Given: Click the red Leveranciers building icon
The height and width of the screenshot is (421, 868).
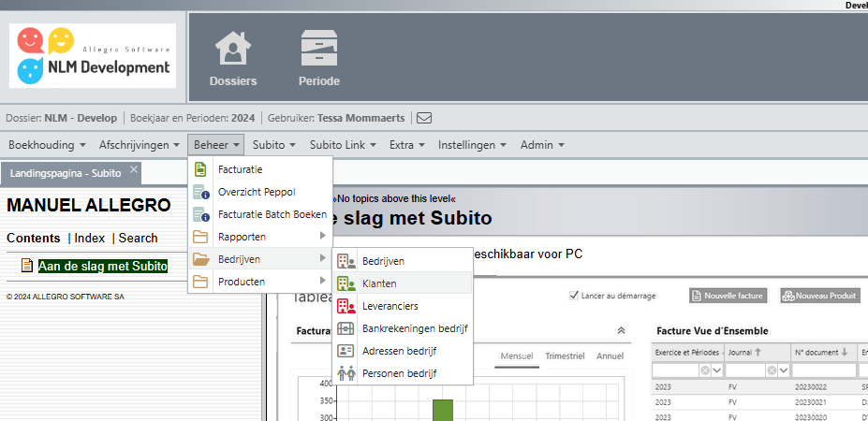Looking at the screenshot, I should [346, 306].
